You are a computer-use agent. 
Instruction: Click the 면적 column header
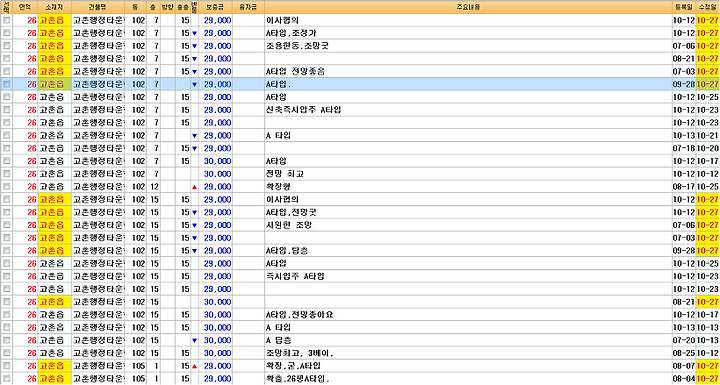pos(25,7)
